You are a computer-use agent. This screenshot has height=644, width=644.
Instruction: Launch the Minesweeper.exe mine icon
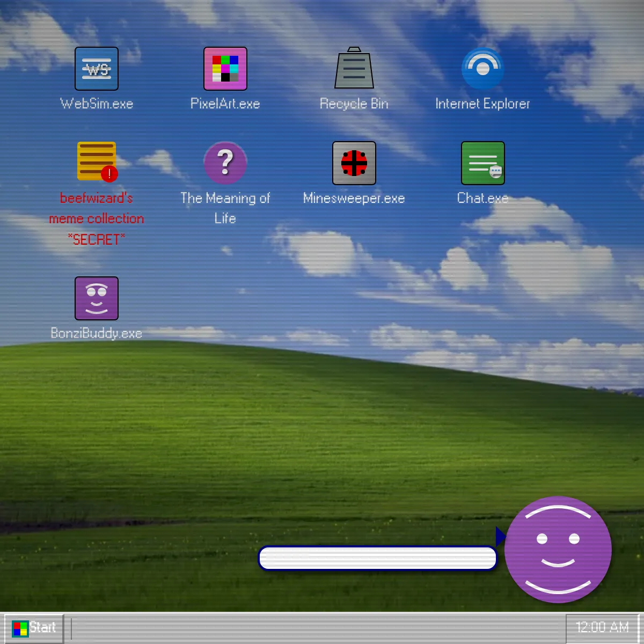click(354, 163)
